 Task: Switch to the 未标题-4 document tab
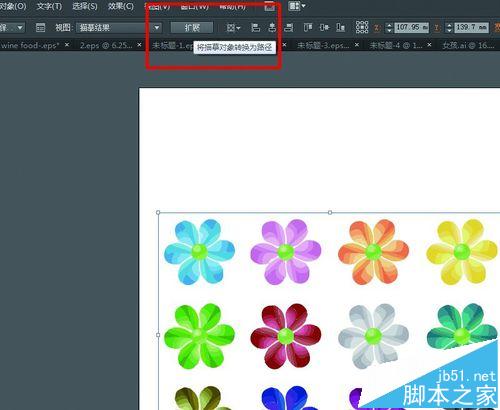pos(396,45)
